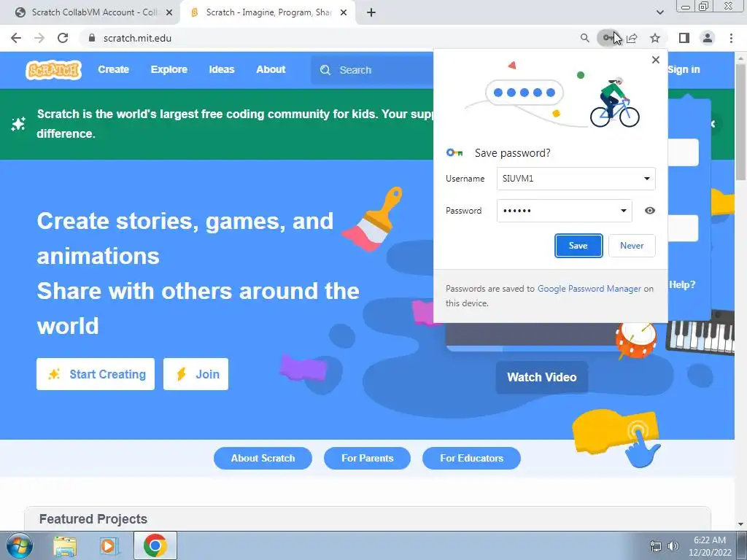Open the zoom magnifier icon in address bar
Viewport: 747px width, 560px height.
point(584,38)
